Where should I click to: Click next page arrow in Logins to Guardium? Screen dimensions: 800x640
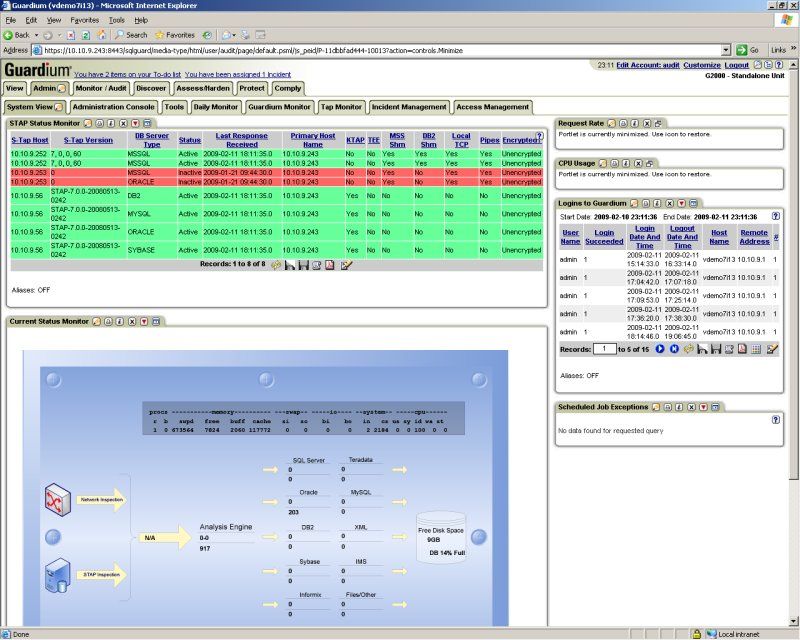point(660,349)
